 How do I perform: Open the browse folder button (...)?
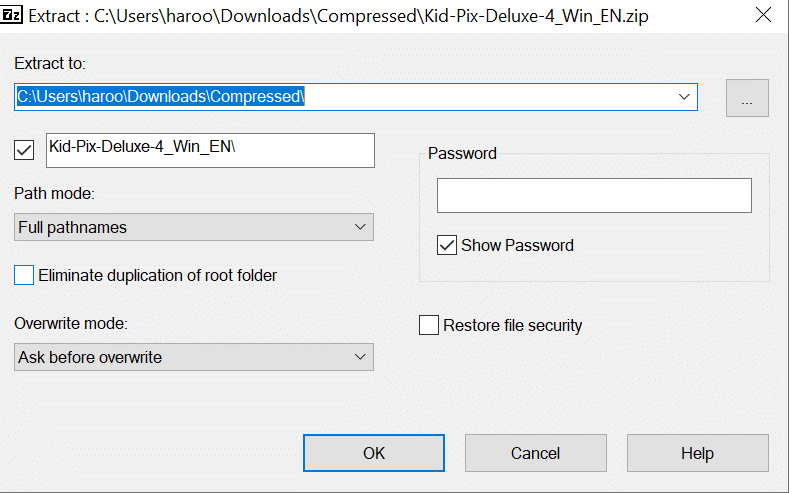(x=747, y=97)
